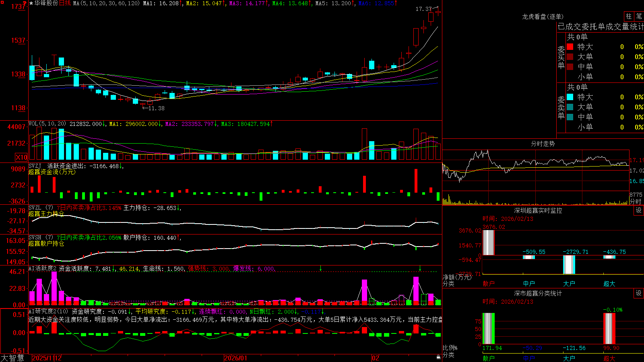Screen dimensions: 644x362
Task: Click the small red square corner icon
Action: tap(2, 2)
